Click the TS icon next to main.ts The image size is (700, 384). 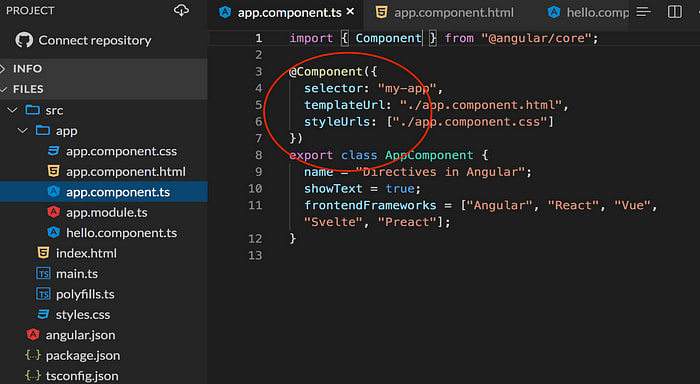pyautogui.click(x=43, y=273)
